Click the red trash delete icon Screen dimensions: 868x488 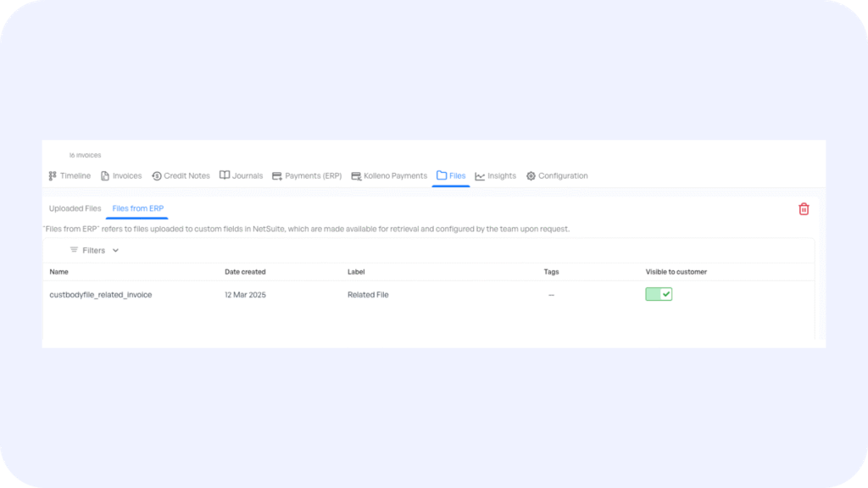804,209
